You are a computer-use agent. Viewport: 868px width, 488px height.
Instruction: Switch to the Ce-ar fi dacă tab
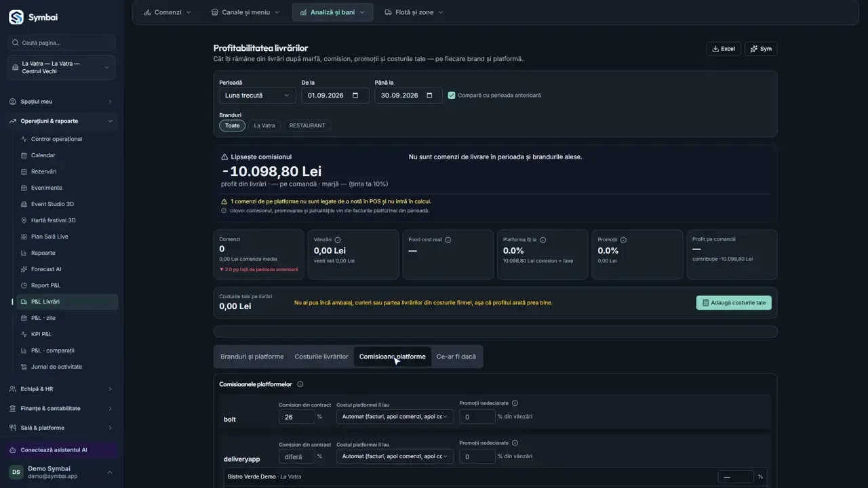tap(456, 357)
